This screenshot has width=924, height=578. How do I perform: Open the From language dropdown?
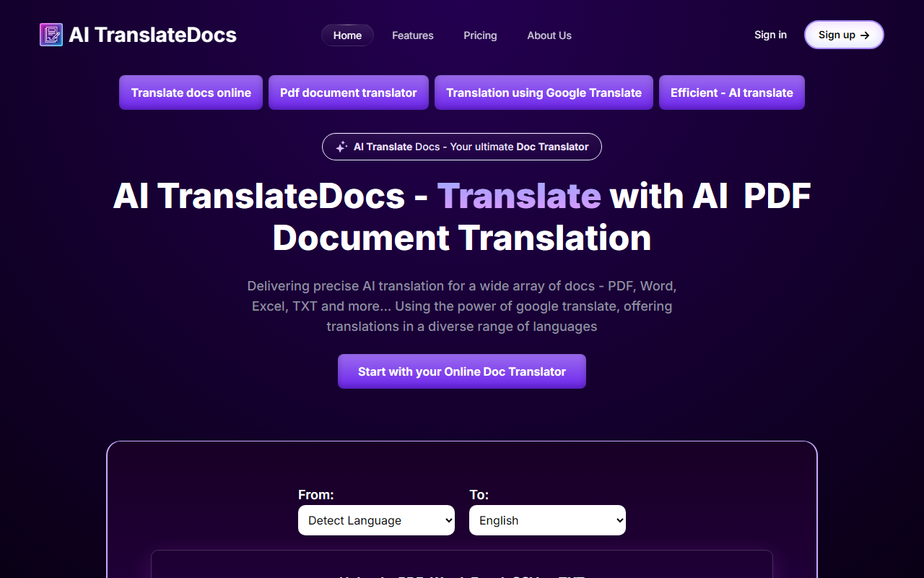(x=376, y=520)
